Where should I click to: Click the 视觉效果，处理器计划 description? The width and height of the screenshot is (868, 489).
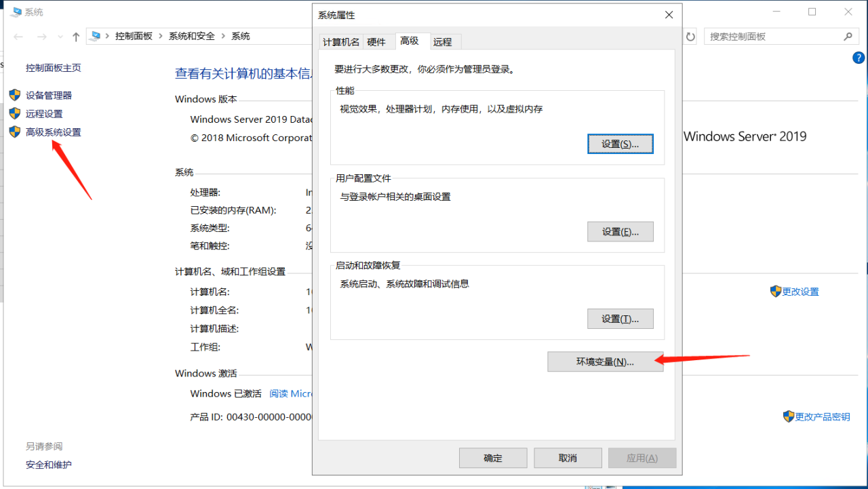coord(441,109)
